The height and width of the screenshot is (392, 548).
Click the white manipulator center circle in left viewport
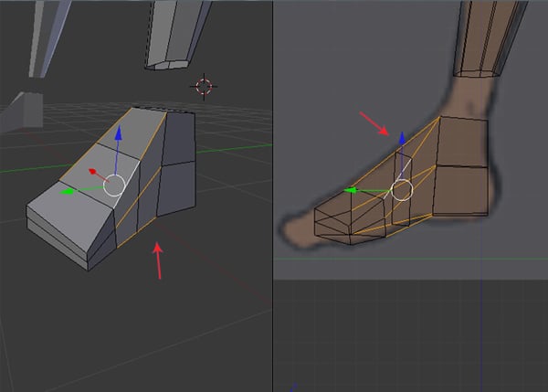pyautogui.click(x=114, y=185)
